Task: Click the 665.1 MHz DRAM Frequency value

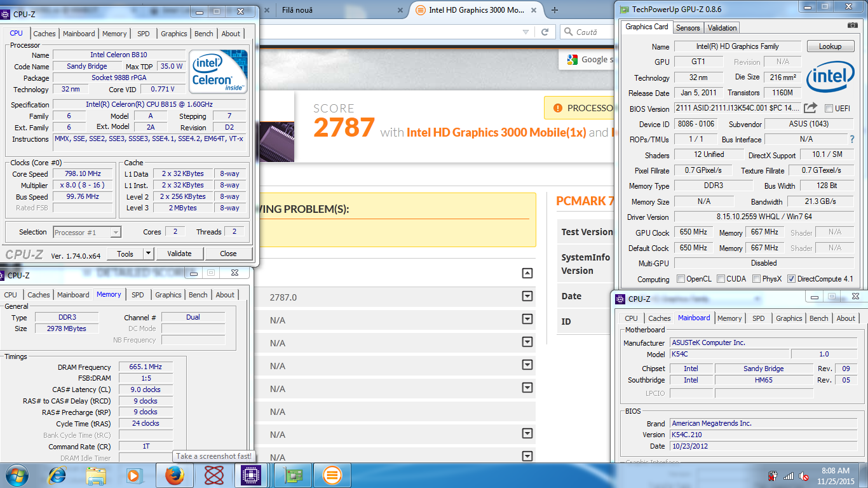Action: coord(146,367)
